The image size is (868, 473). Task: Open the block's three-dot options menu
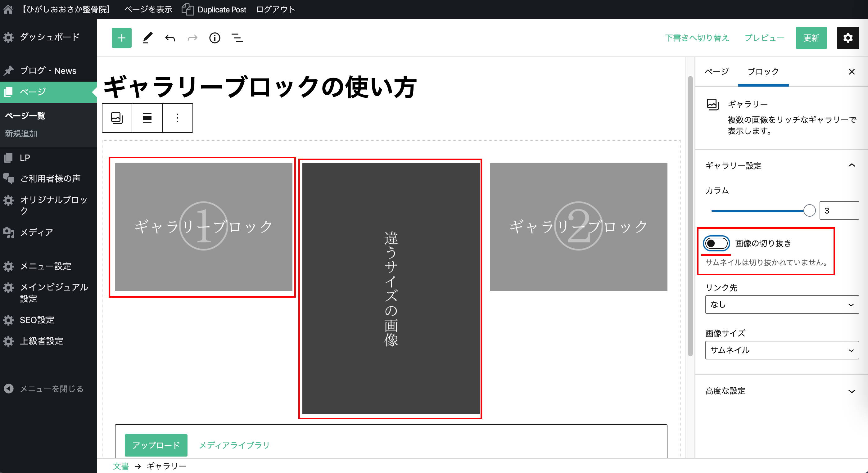pyautogui.click(x=177, y=118)
